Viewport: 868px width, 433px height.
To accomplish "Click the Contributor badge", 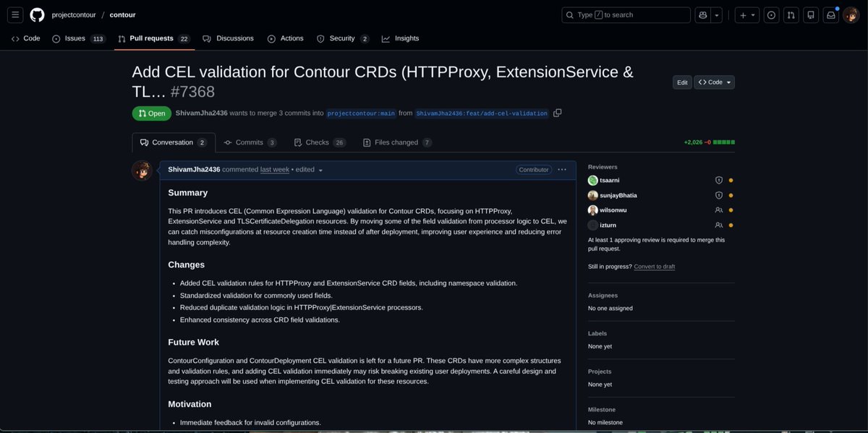I will coord(534,169).
